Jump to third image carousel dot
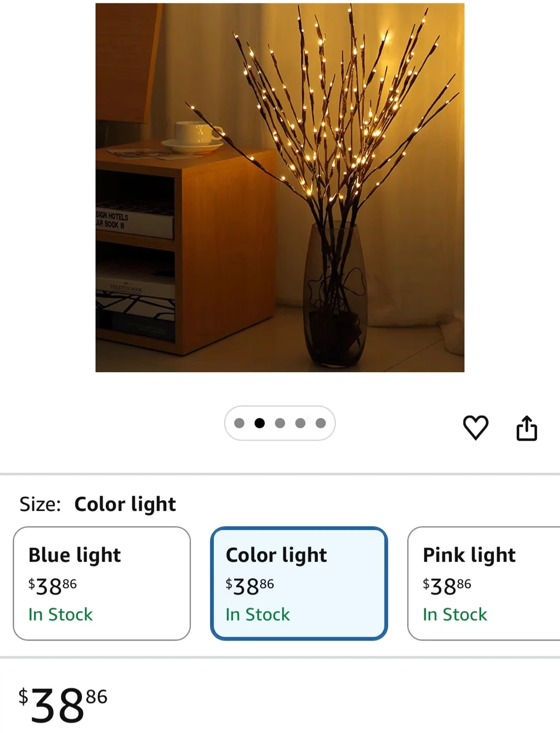This screenshot has width=560, height=733. (280, 423)
